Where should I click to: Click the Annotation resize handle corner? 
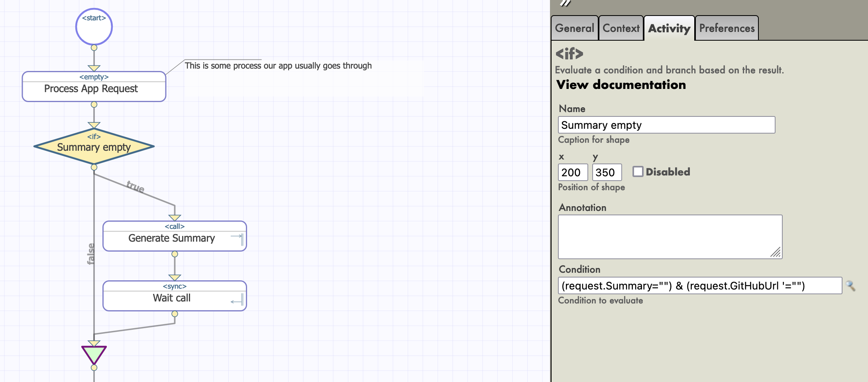[x=776, y=252]
